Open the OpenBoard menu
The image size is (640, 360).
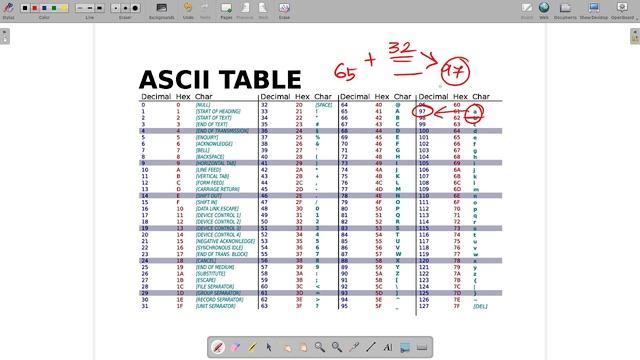(623, 10)
